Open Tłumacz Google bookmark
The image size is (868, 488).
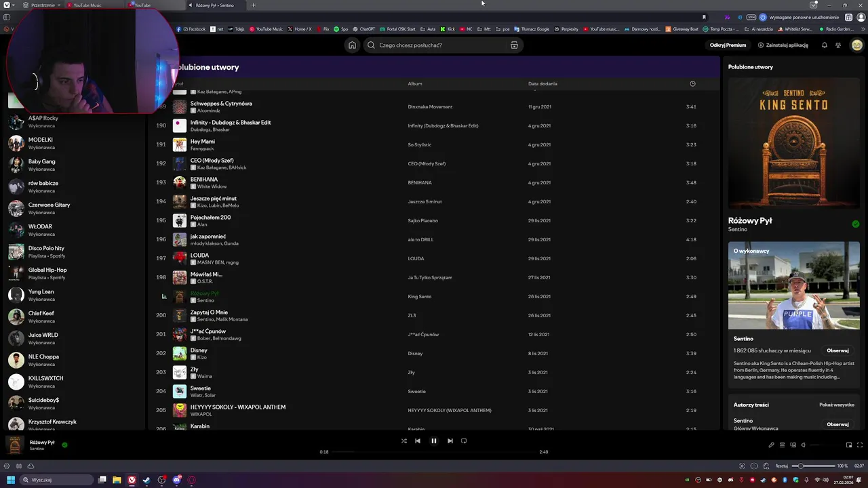pos(532,29)
